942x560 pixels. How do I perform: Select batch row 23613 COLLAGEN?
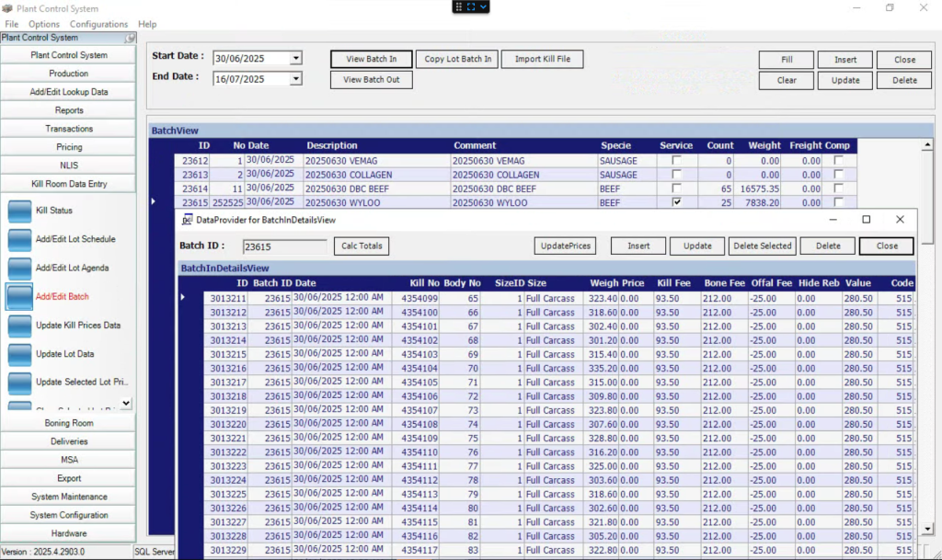tap(515, 175)
